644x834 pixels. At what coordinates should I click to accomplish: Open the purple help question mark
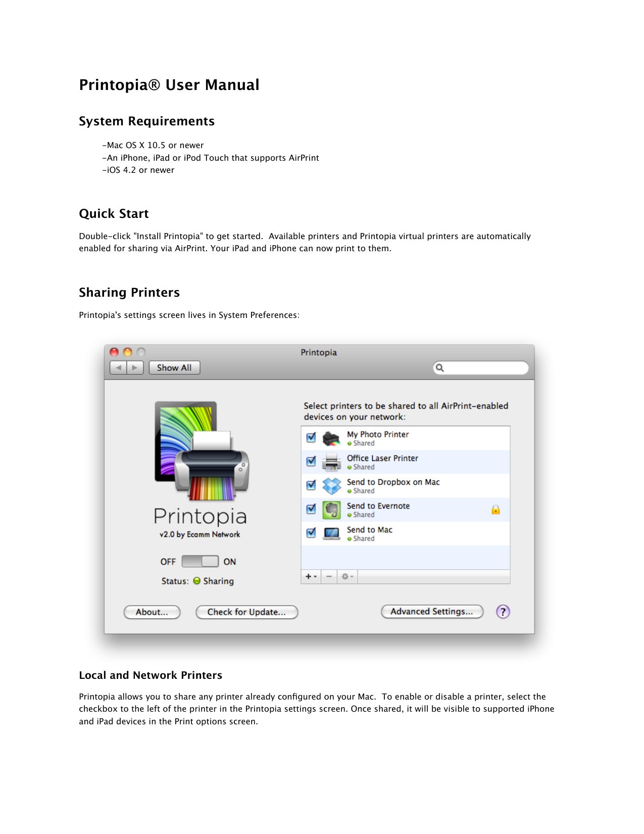[503, 612]
